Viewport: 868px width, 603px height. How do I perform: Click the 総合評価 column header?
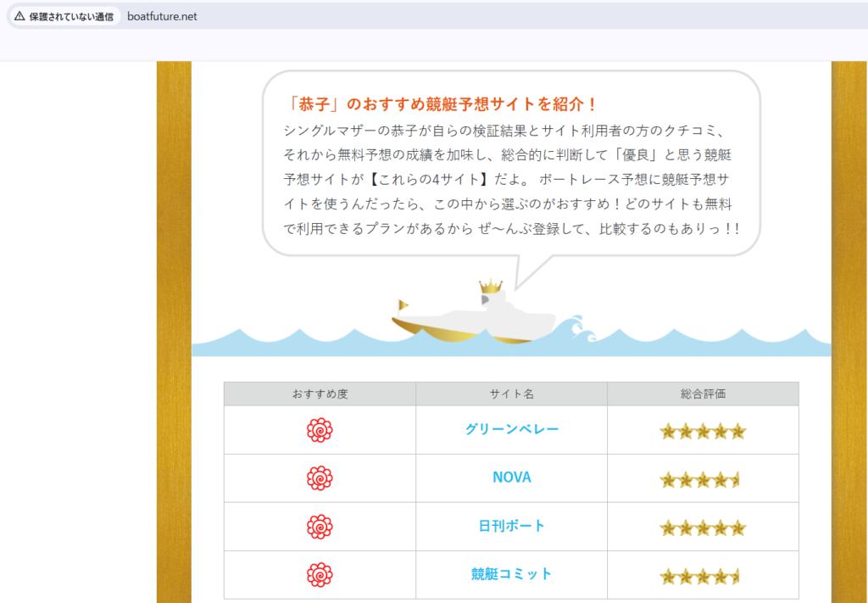(703, 394)
